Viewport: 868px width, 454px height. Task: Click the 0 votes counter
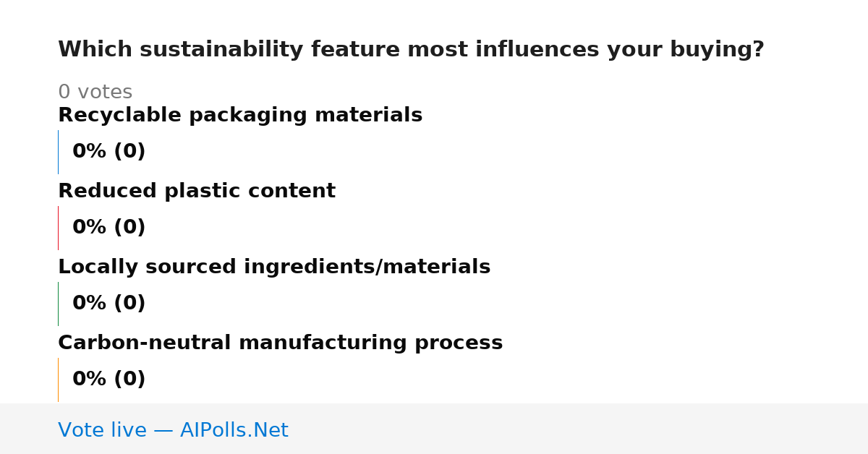95,93
